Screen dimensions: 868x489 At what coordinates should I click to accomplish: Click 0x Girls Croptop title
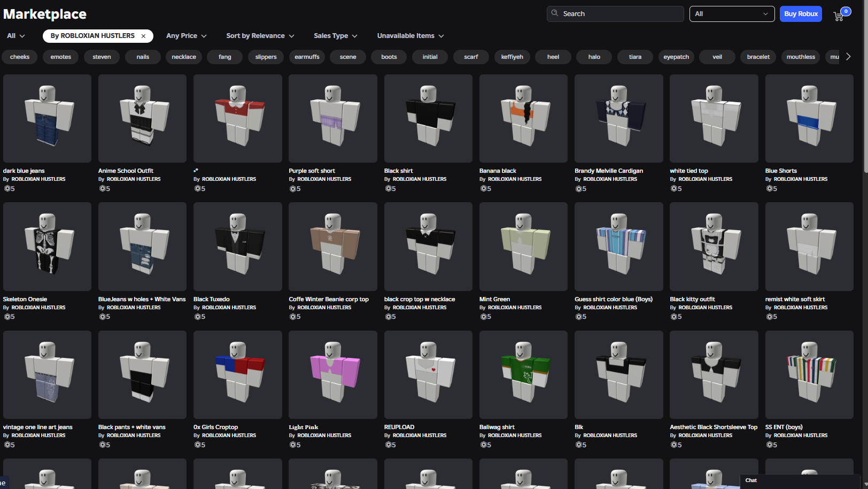[x=215, y=427]
